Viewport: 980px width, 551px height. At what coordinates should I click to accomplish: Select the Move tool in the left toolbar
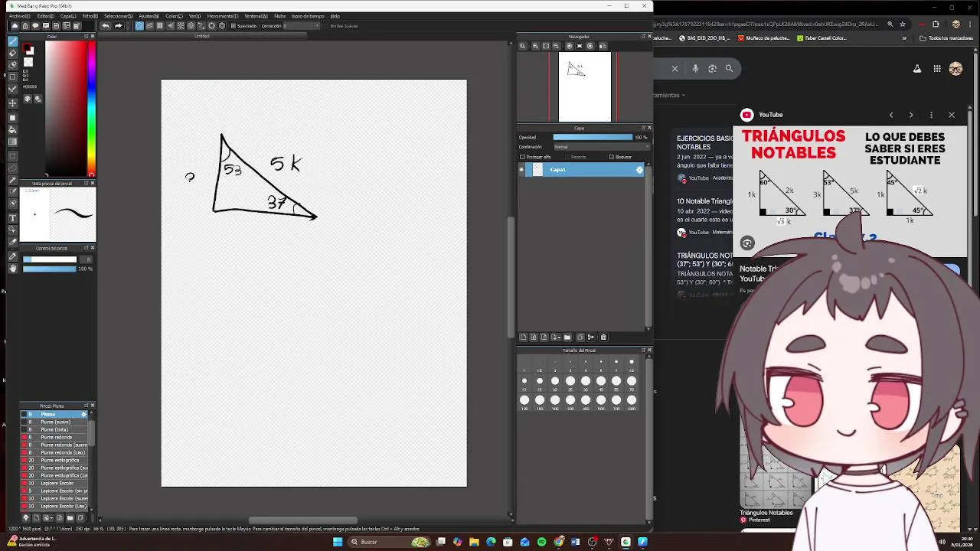[12, 103]
